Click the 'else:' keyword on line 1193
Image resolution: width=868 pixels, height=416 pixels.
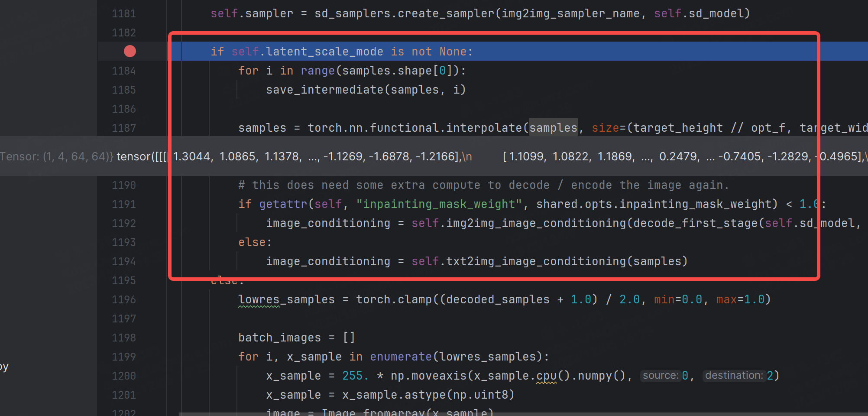[x=255, y=242]
